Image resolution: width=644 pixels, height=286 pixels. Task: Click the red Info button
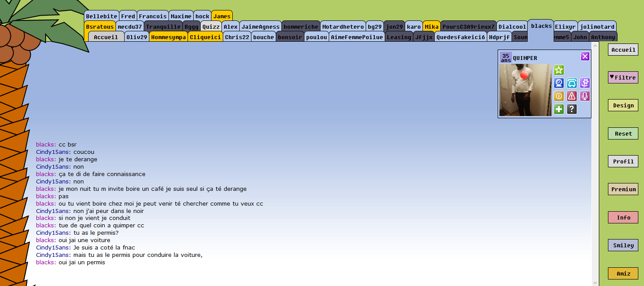[623, 217]
